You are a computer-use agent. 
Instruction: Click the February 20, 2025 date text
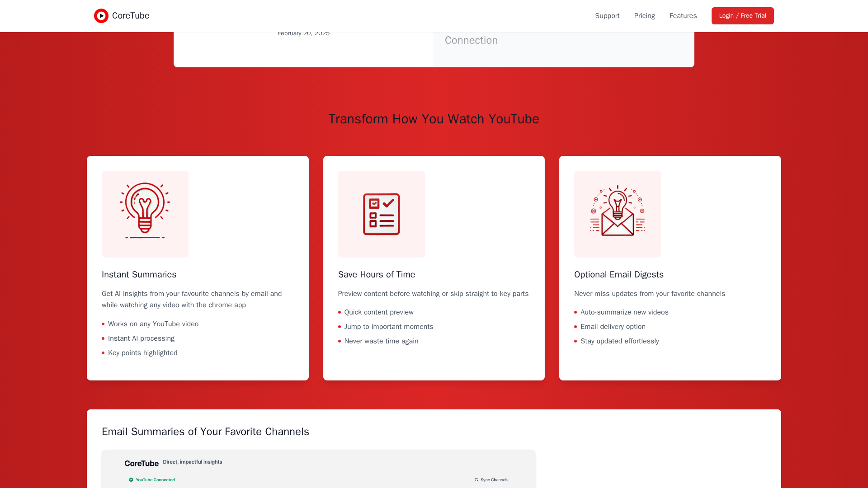pyautogui.click(x=303, y=33)
